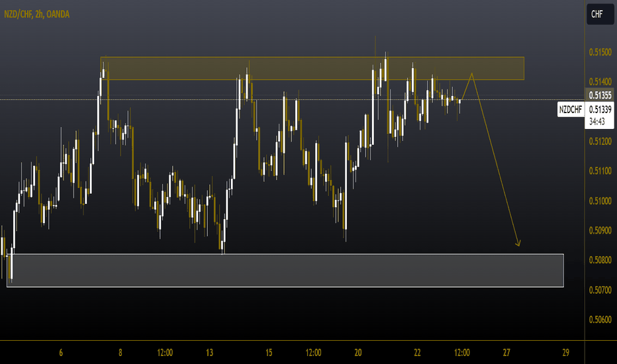Select date label 6 on time axis
617x364 pixels.
61,353
